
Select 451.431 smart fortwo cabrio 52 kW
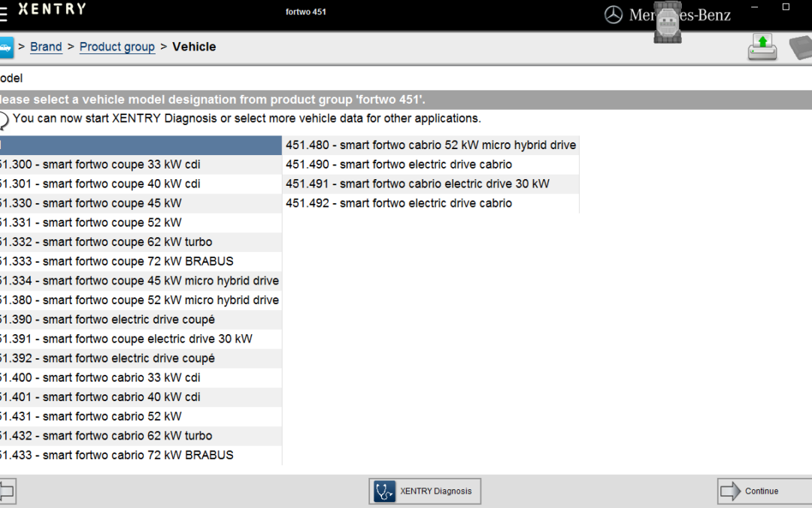[141, 416]
